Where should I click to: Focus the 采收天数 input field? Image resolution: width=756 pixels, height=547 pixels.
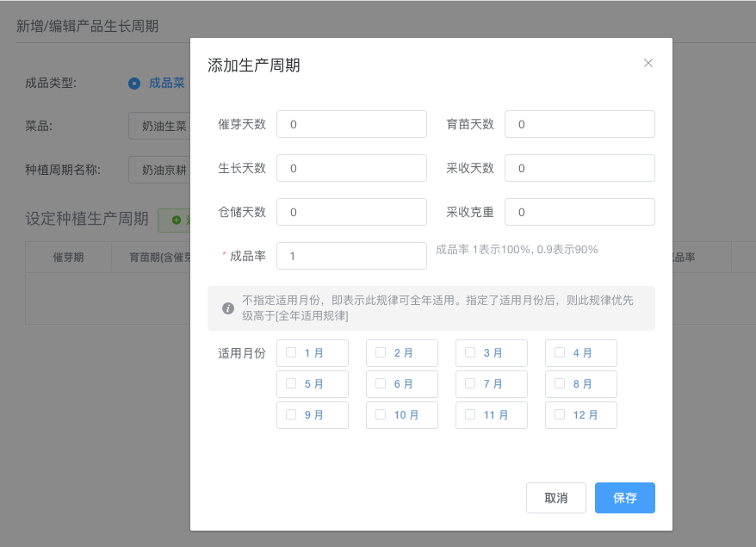pyautogui.click(x=579, y=168)
